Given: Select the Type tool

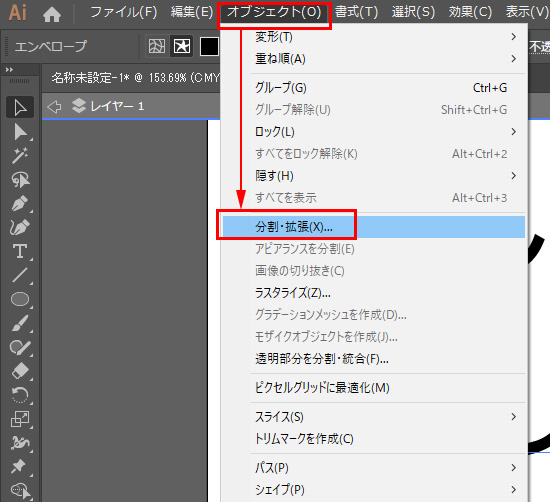Looking at the screenshot, I should click(x=20, y=251).
